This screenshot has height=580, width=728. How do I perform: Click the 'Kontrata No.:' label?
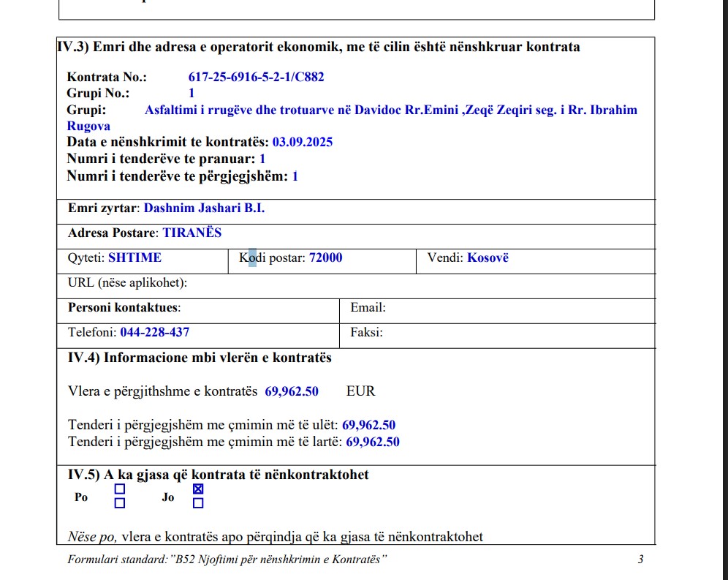coord(107,77)
